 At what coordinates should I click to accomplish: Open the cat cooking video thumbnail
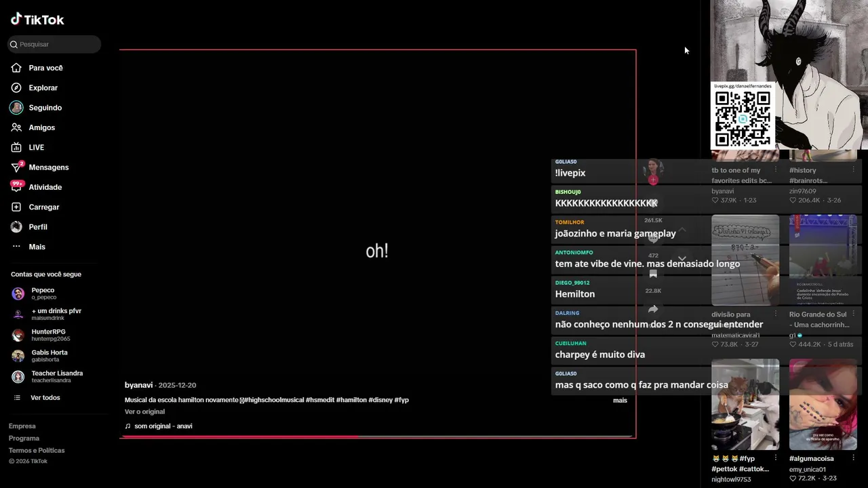pos(745,405)
